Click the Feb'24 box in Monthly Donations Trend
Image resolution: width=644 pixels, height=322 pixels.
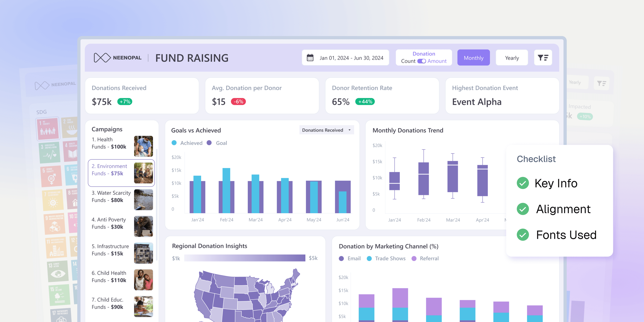(x=423, y=178)
